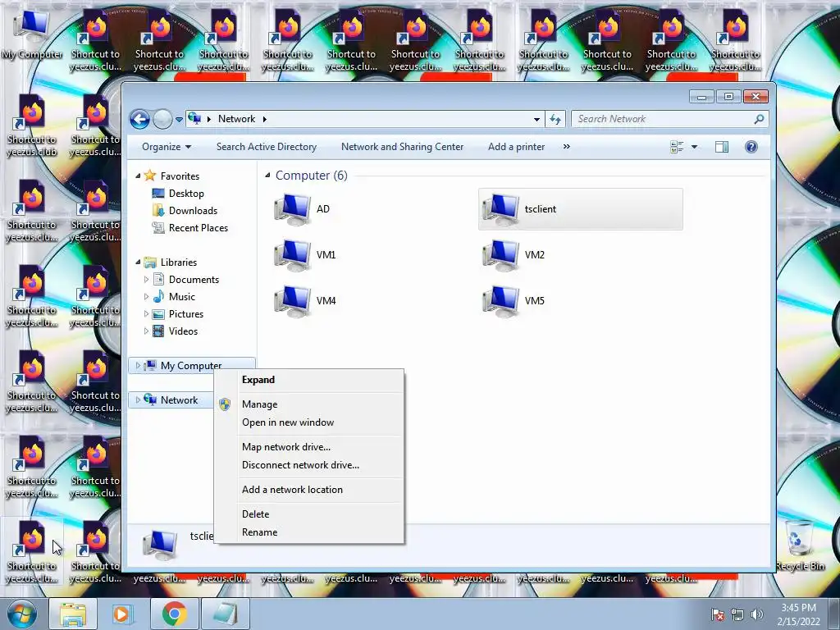The image size is (840, 630).
Task: Open the Windows Start button
Action: click(21, 614)
